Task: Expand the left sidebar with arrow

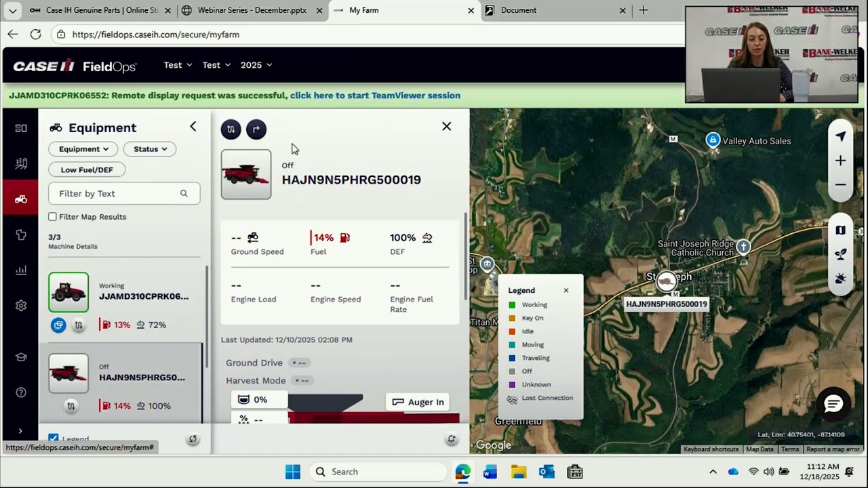Action: coord(20,431)
